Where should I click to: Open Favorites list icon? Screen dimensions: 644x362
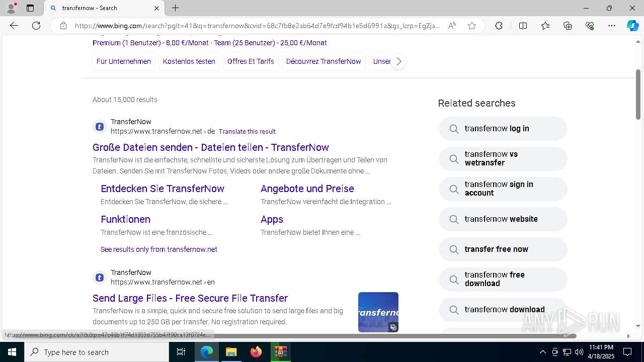[545, 26]
